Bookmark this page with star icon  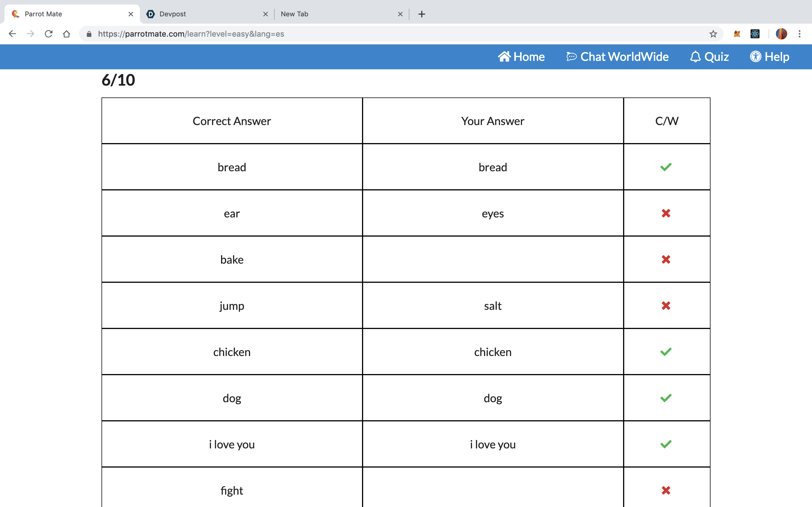713,34
